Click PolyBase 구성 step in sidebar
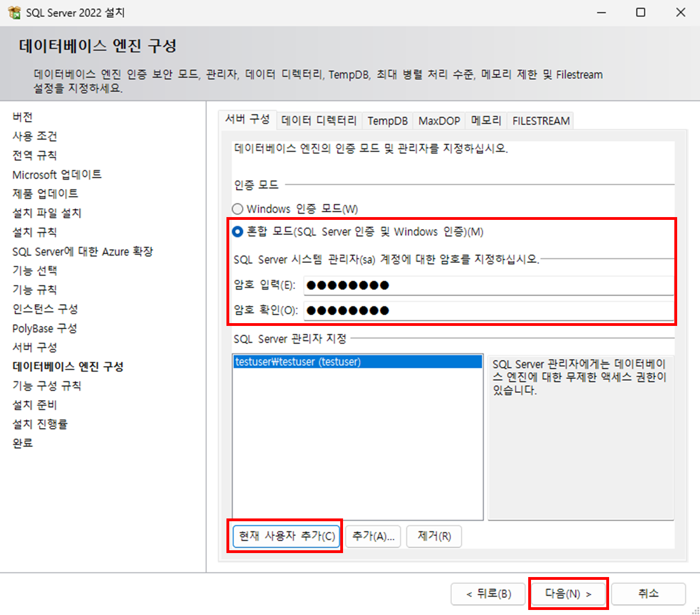Image resolution: width=700 pixels, height=615 pixels. point(45,328)
